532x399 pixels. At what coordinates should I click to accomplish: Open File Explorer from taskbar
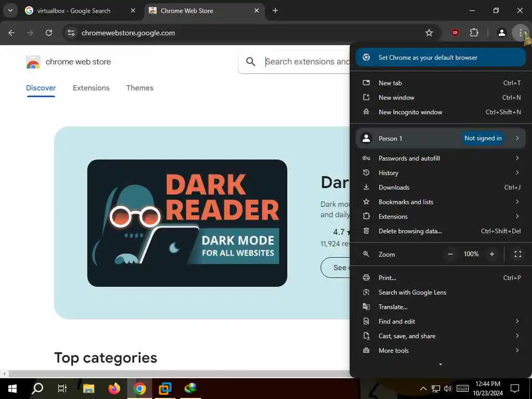pos(88,389)
